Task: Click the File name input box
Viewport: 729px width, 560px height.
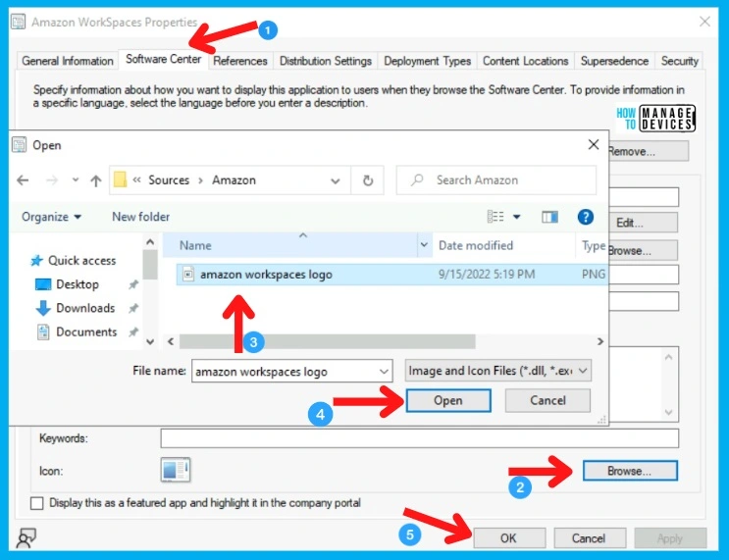Action: pos(285,372)
